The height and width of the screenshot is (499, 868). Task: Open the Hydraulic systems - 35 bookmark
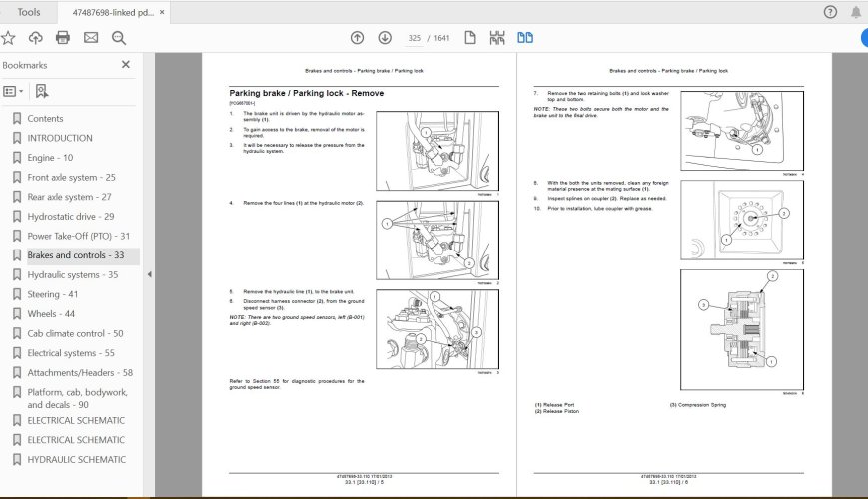pos(73,274)
